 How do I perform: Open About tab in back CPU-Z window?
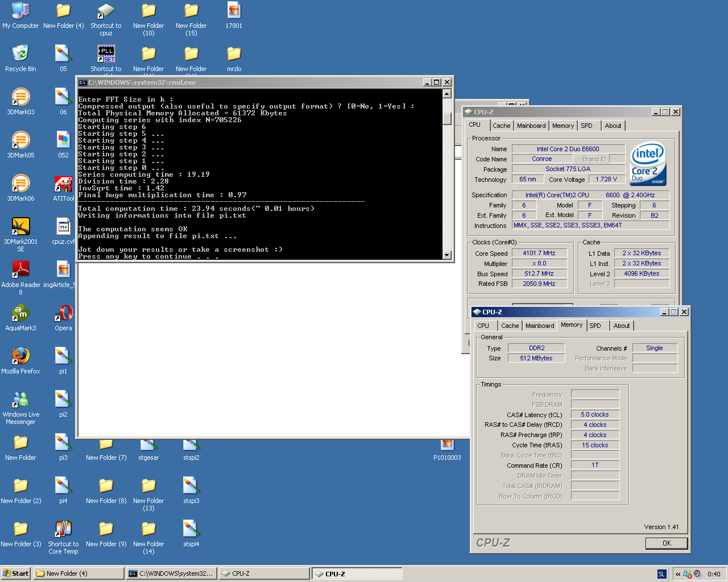point(613,126)
